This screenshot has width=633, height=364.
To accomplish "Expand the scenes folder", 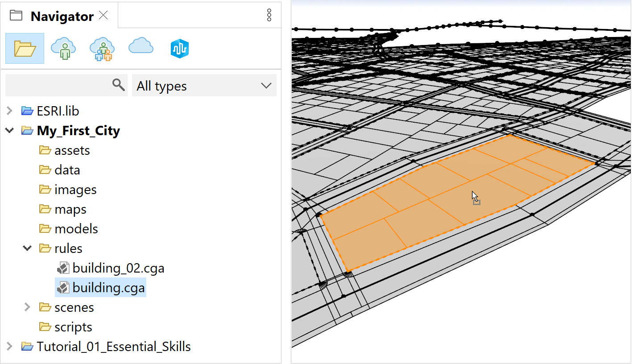I will [27, 307].
